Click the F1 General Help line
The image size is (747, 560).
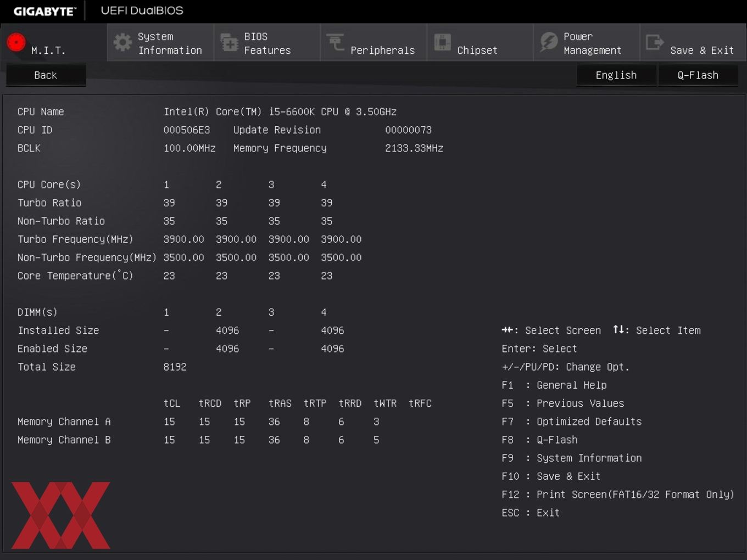[x=554, y=385]
